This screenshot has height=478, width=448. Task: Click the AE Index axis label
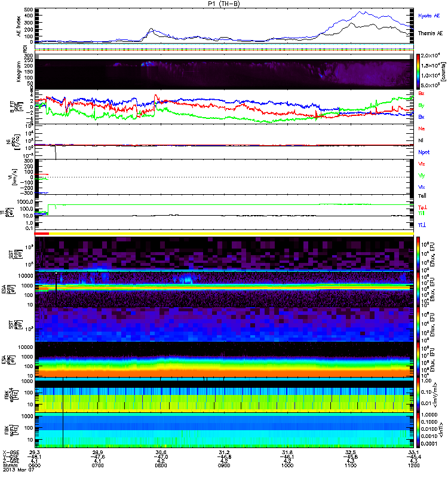click(x=19, y=26)
